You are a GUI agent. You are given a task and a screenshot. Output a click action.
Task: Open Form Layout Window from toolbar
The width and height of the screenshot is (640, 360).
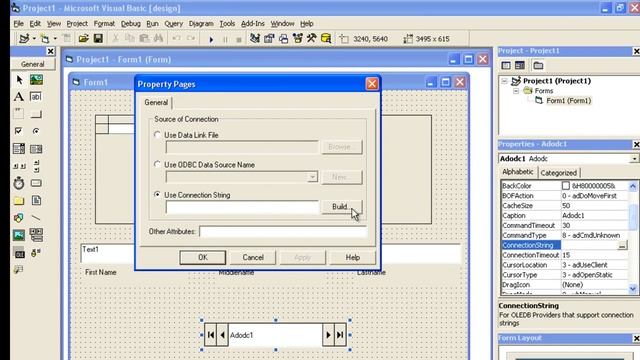(x=284, y=39)
